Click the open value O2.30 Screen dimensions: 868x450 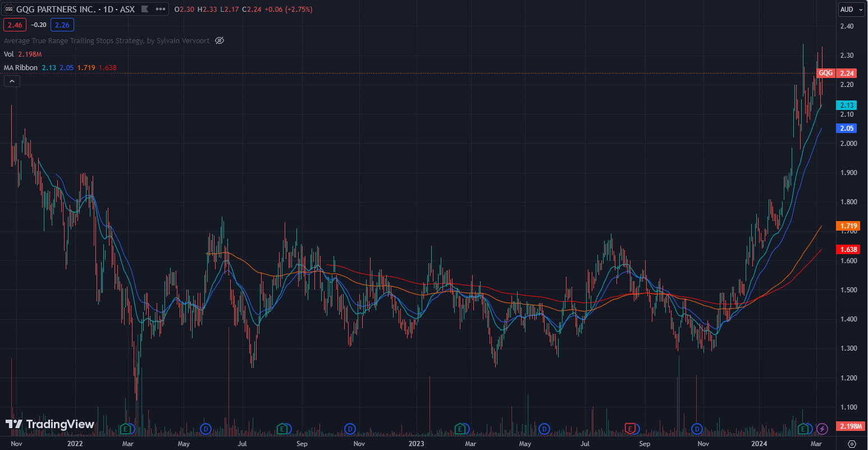185,10
